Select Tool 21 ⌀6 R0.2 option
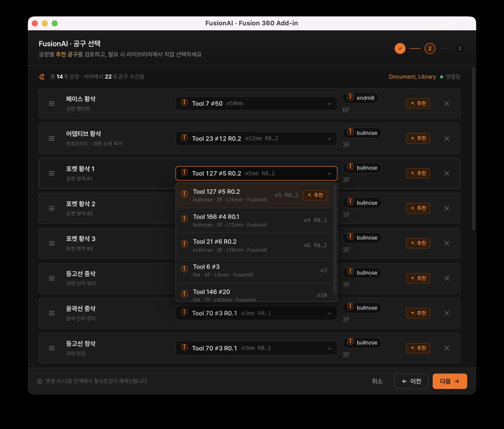This screenshot has height=429, width=504. 254,245
